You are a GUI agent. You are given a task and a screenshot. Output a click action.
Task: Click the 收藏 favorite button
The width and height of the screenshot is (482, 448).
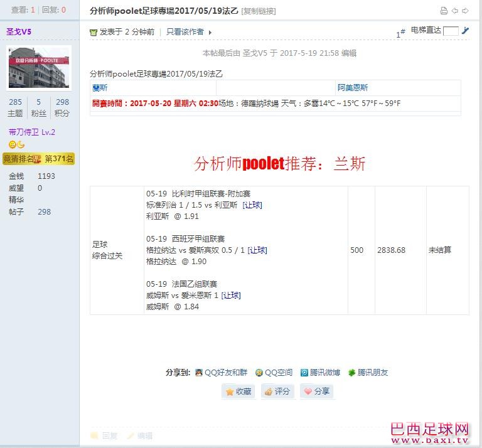(x=238, y=391)
